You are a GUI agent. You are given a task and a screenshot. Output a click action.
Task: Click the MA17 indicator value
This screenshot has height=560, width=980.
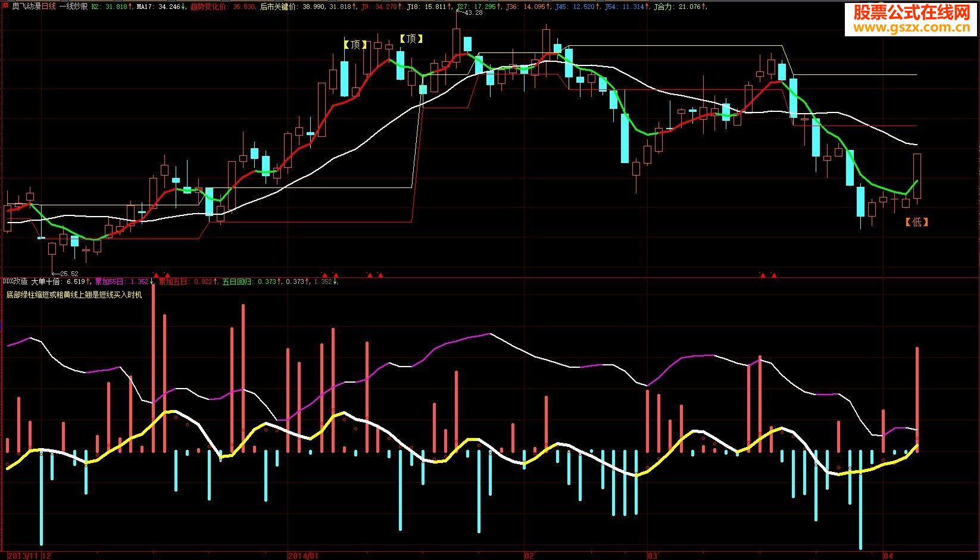(x=157, y=7)
